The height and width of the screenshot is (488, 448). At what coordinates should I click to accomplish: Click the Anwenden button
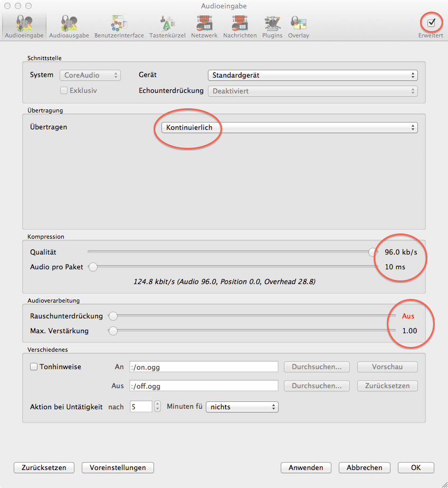coord(306,468)
